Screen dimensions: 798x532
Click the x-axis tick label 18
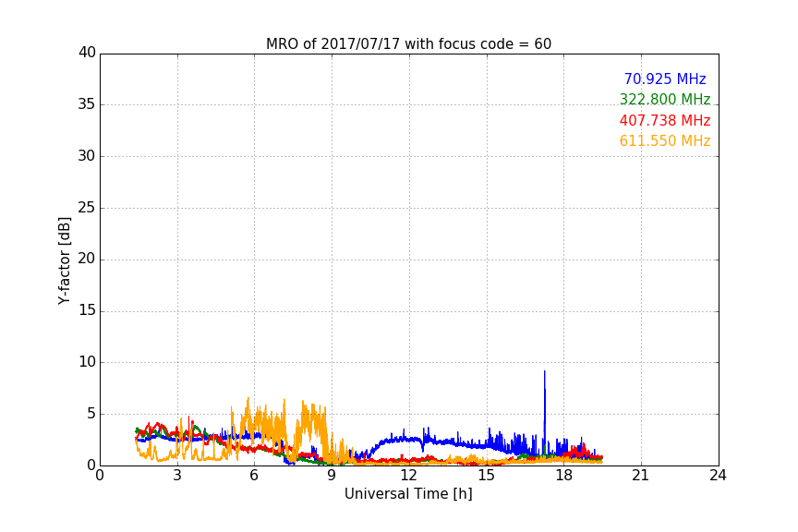click(x=563, y=476)
